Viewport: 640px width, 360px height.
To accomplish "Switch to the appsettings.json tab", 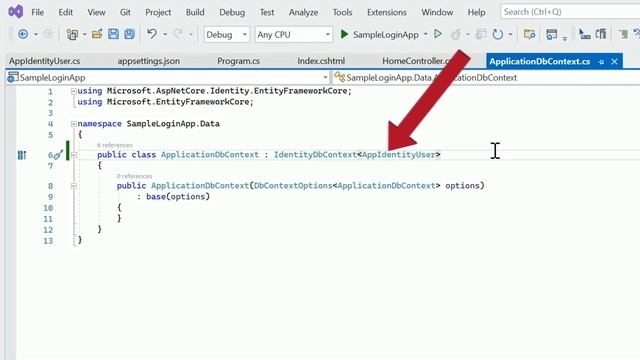I will point(149,61).
